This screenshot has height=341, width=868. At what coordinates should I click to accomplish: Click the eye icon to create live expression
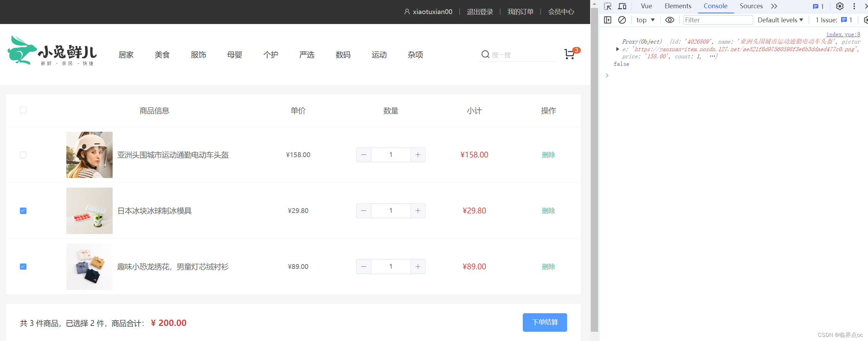(669, 20)
